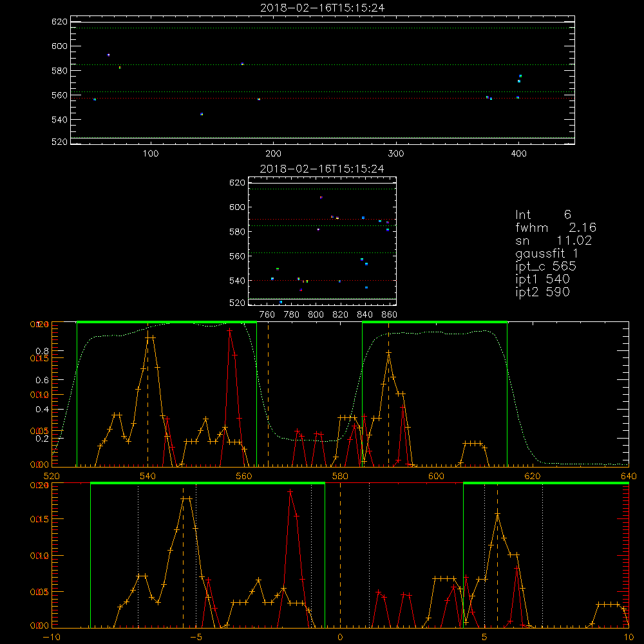The width and height of the screenshot is (644, 644).
Task: Click the 600 x-axis label of the profile plot
Action: coord(436,476)
